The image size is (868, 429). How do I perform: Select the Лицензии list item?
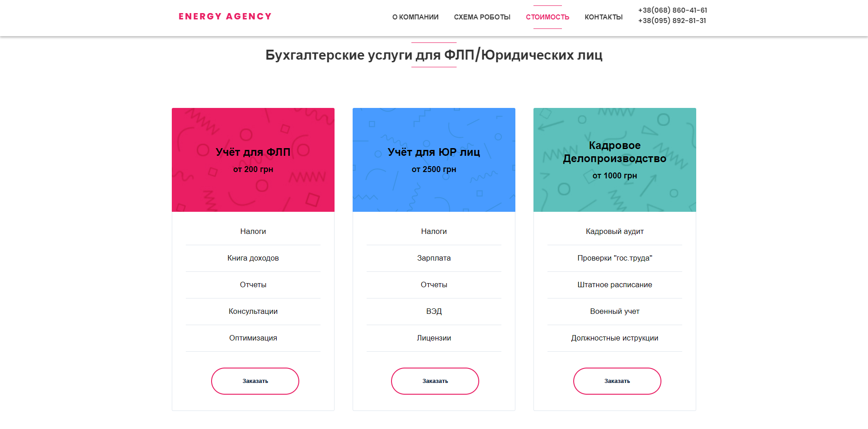[x=434, y=338]
